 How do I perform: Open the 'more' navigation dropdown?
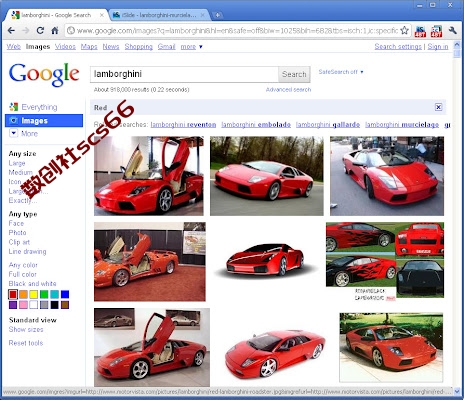(191, 47)
